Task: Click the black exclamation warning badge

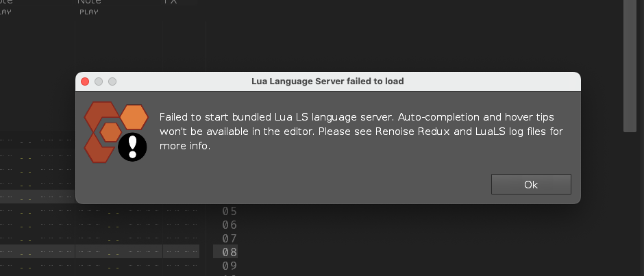Action: pos(132,147)
